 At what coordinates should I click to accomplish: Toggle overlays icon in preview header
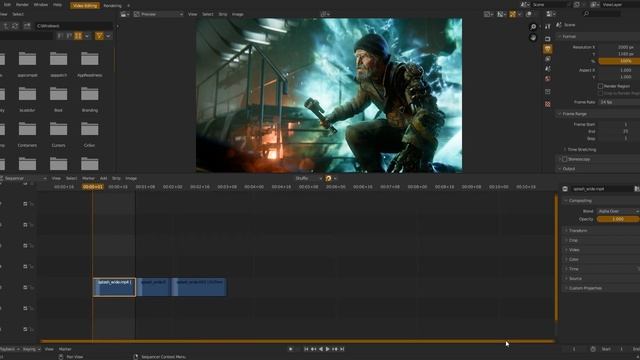click(x=529, y=14)
